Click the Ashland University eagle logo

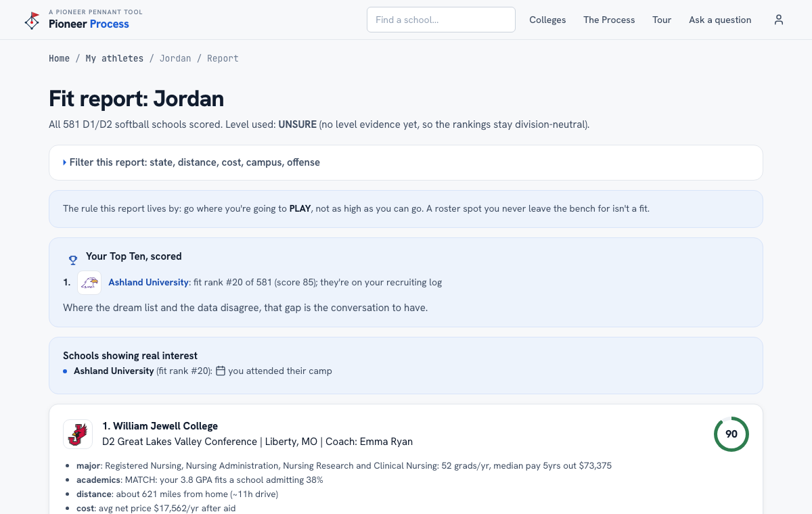tap(89, 283)
